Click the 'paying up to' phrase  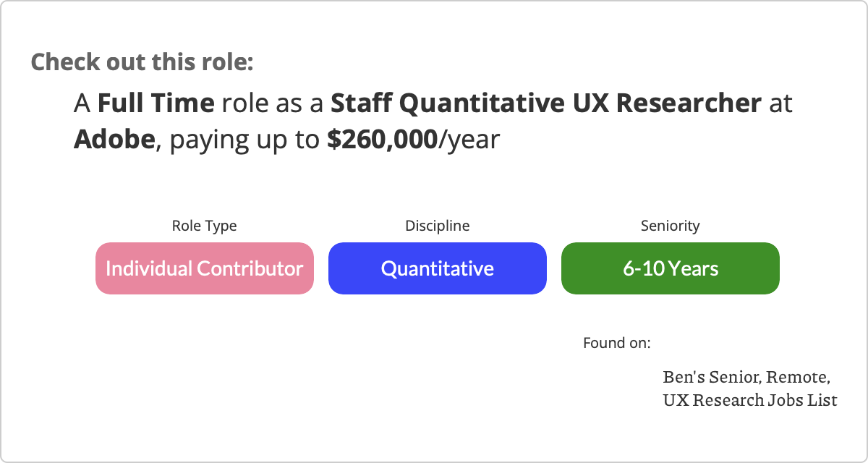244,139
